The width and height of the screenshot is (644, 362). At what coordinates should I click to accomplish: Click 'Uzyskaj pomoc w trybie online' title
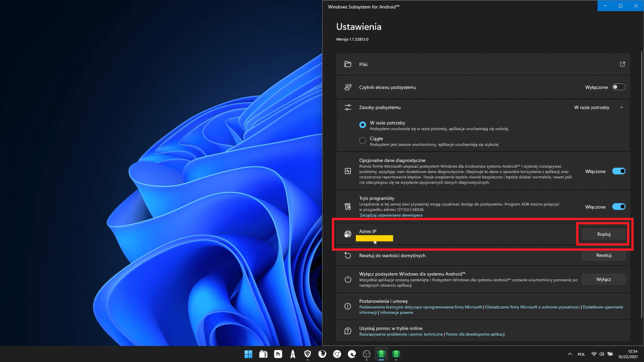[391, 328]
